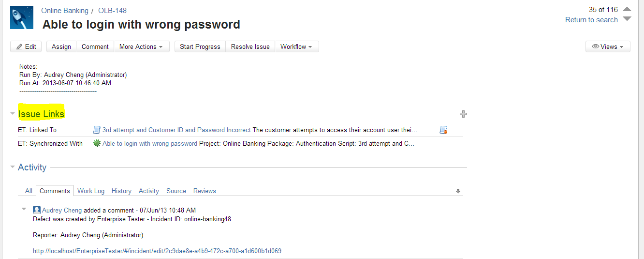Image resolution: width=644 pixels, height=259 pixels.
Task: Click the Online Banking rocket project avatar
Action: (x=22, y=17)
